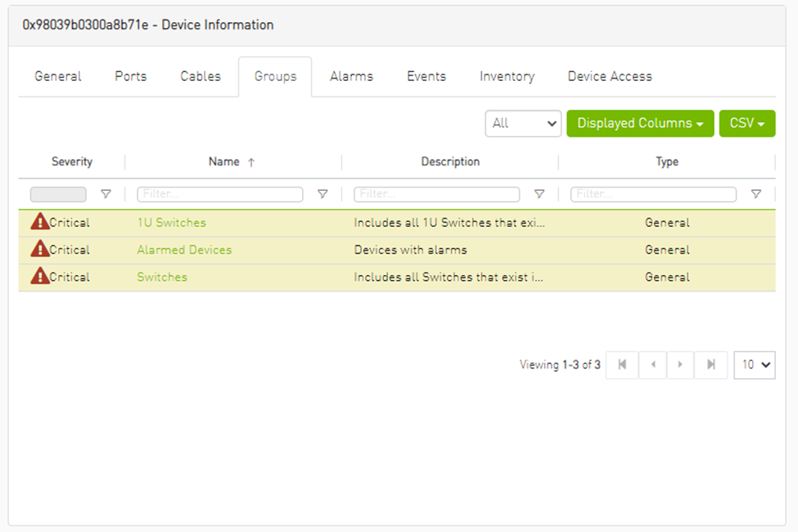Click Critical warning icon on Alarmed Devices row
This screenshot has width=798, height=532.
coord(39,249)
